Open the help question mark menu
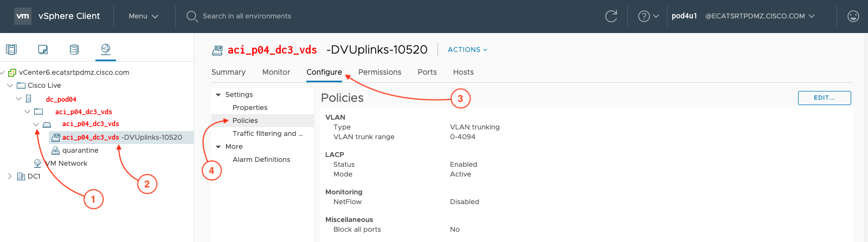 coord(648,16)
